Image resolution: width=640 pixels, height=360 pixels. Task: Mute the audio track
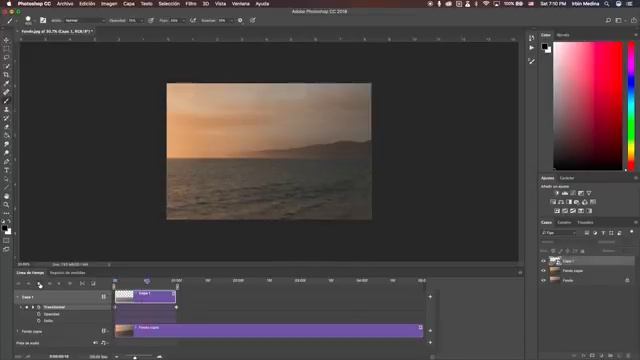(96, 343)
